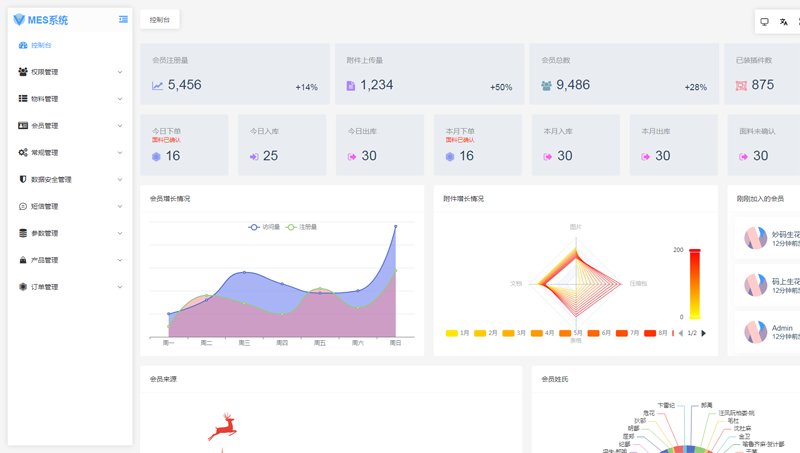Toggle 8月 legend item in radar chart

click(656, 333)
